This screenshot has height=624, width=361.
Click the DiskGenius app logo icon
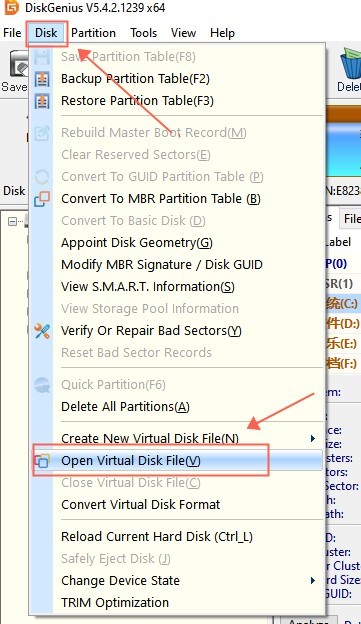[12, 7]
